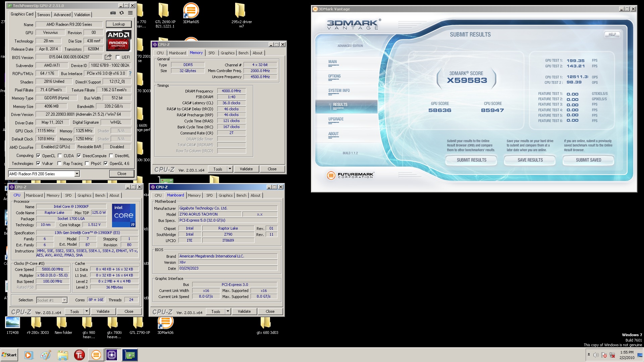
Task: Click the SUBMIT SAVED button
Action: tap(588, 160)
